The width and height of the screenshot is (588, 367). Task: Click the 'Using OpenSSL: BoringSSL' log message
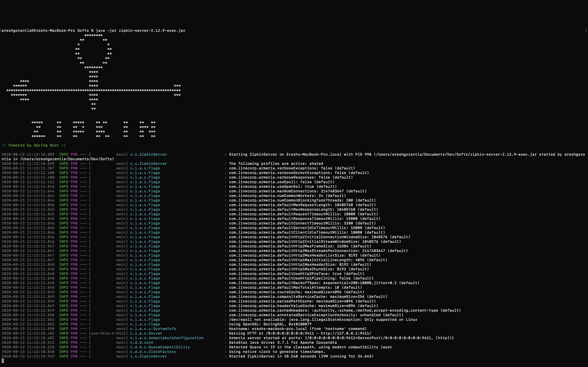click(x=270, y=324)
